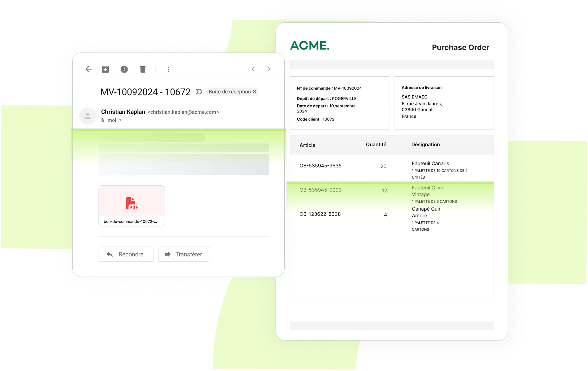The image size is (588, 371).
Task: Click N° de commande MV-10092024
Action: pos(329,88)
